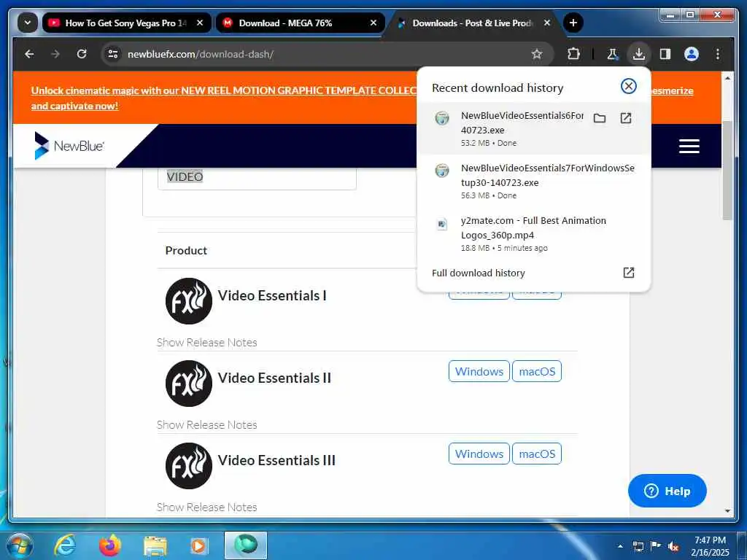
Task: Open the Windows Start menu
Action: click(20, 545)
